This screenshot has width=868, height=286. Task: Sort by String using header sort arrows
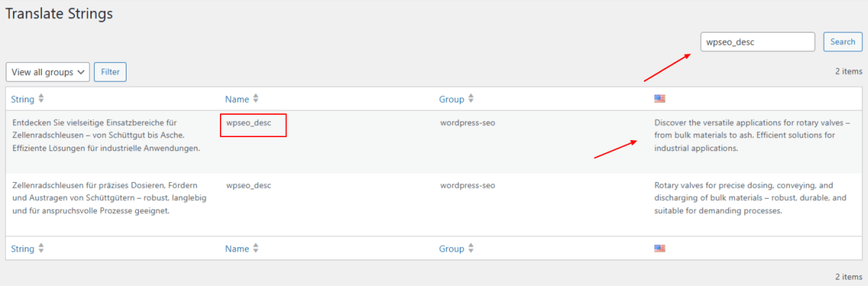point(41,99)
